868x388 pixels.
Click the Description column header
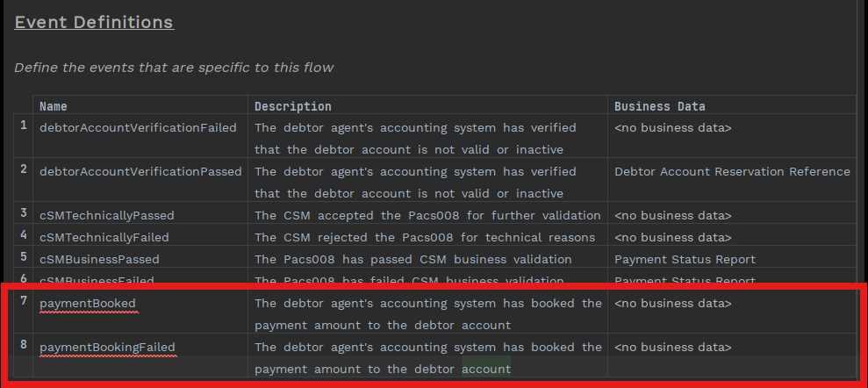click(292, 106)
